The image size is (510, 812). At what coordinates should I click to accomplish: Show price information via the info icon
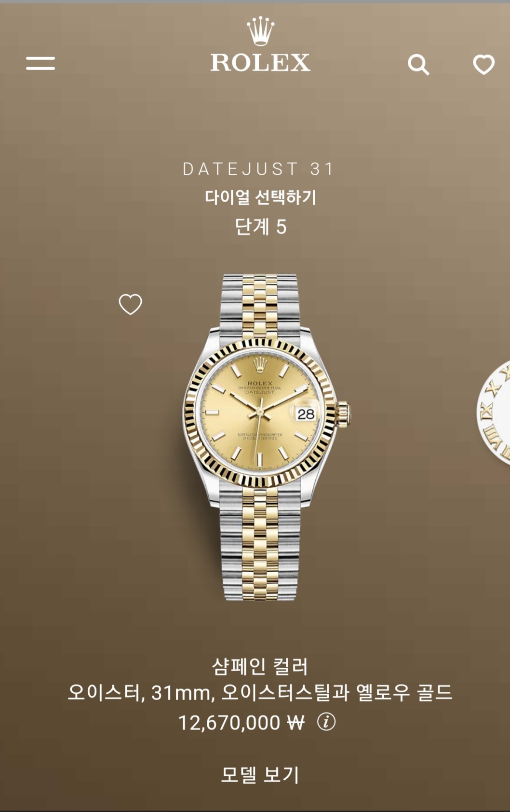(326, 722)
